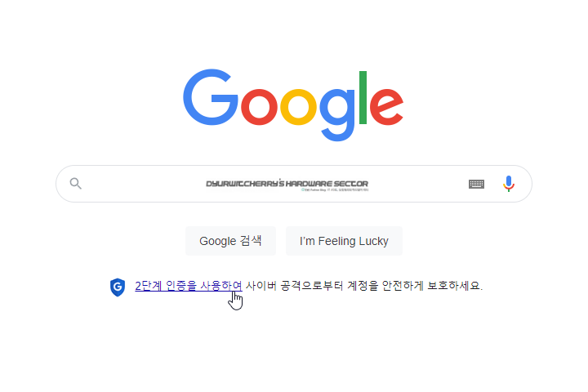Click the I'm Feeling Lucky button
588x392 pixels.
344,241
